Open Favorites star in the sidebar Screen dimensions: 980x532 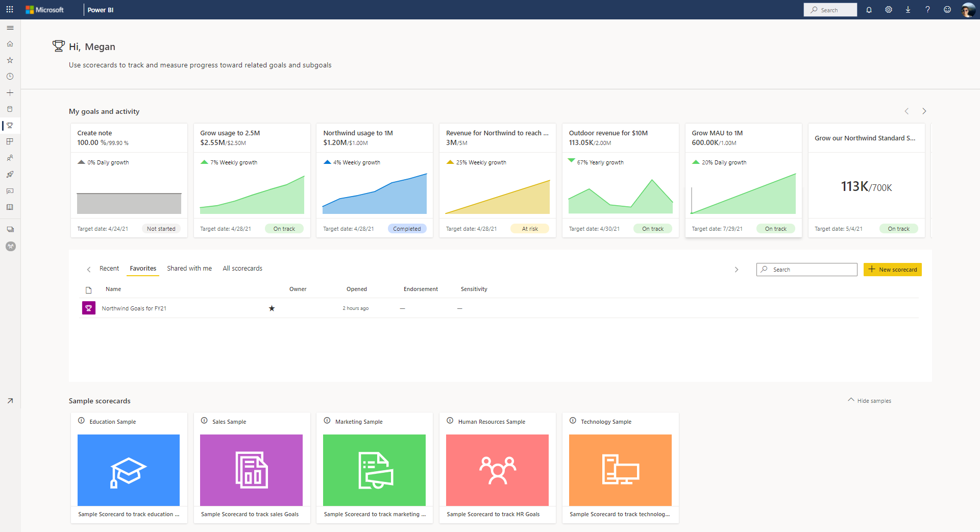coord(10,60)
